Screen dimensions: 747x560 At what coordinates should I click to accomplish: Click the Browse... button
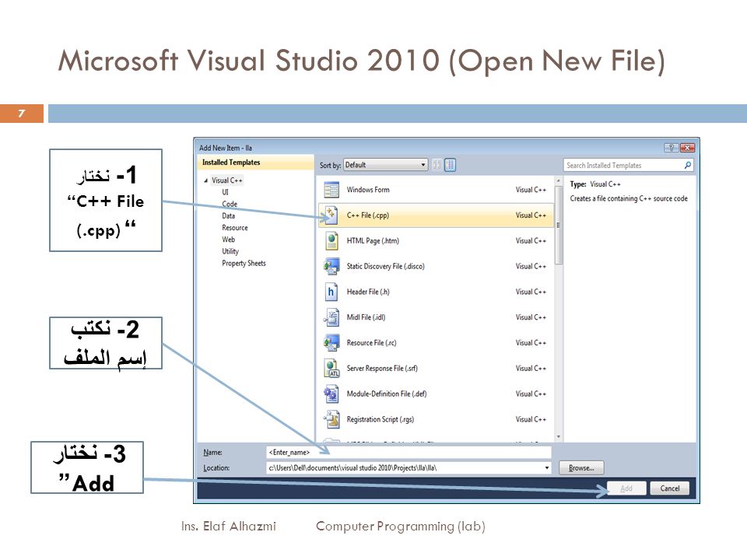(581, 468)
